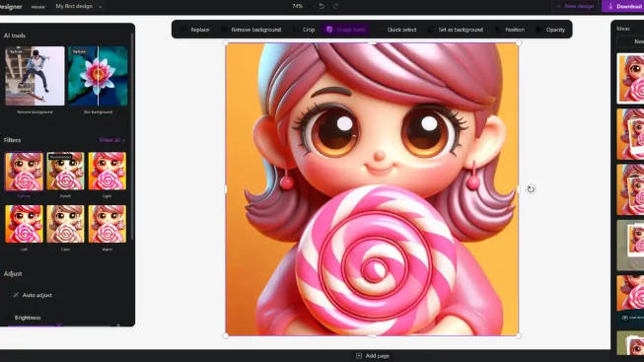Viewport: 644px width, 362px height.
Task: Click the rotate handle beside the image
Action: [x=531, y=189]
